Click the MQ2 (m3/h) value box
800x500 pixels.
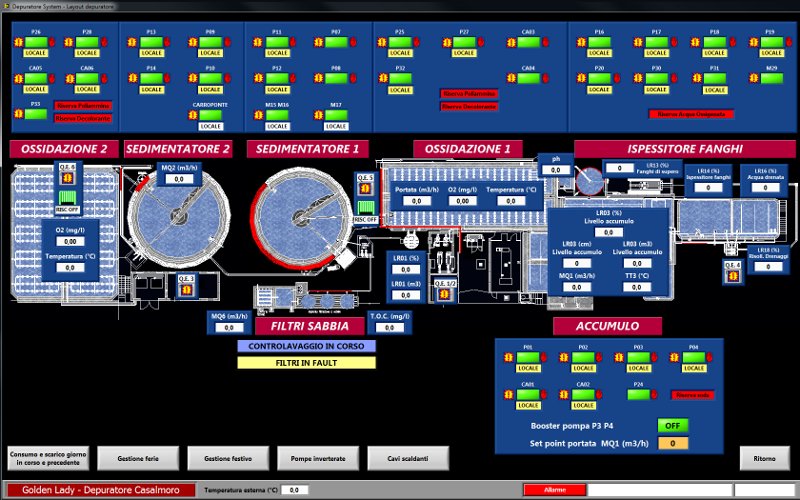(179, 179)
